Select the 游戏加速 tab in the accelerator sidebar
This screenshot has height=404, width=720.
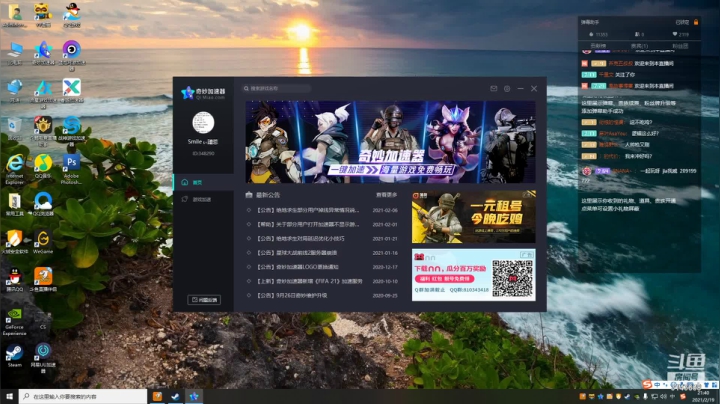point(203,199)
